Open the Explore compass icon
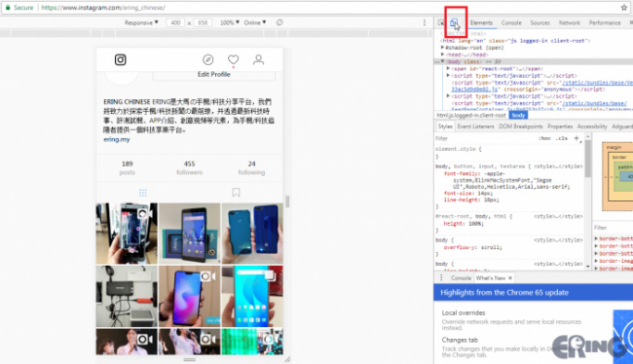The image size is (633, 364). click(x=207, y=59)
